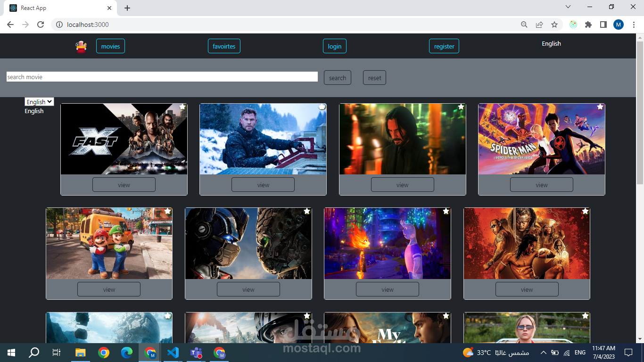Viewport: 644px width, 362px height.
Task: Star the floating-rocks planet movie card
Action: coord(167,316)
